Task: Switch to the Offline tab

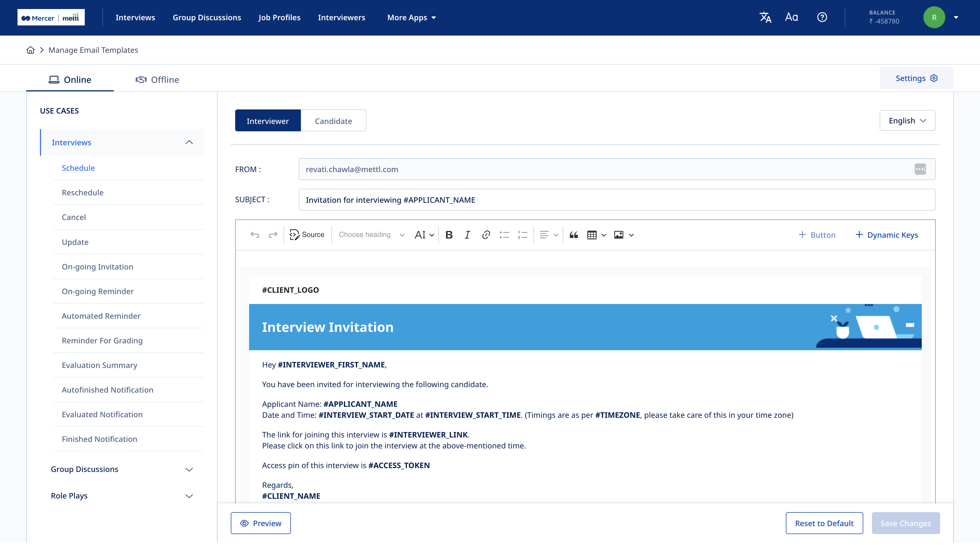Action: point(157,79)
